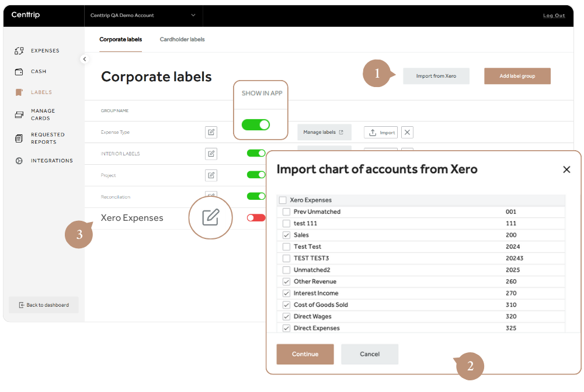Edit the INTERIOR LABELS group name
This screenshot has width=584, height=392.
coord(211,154)
